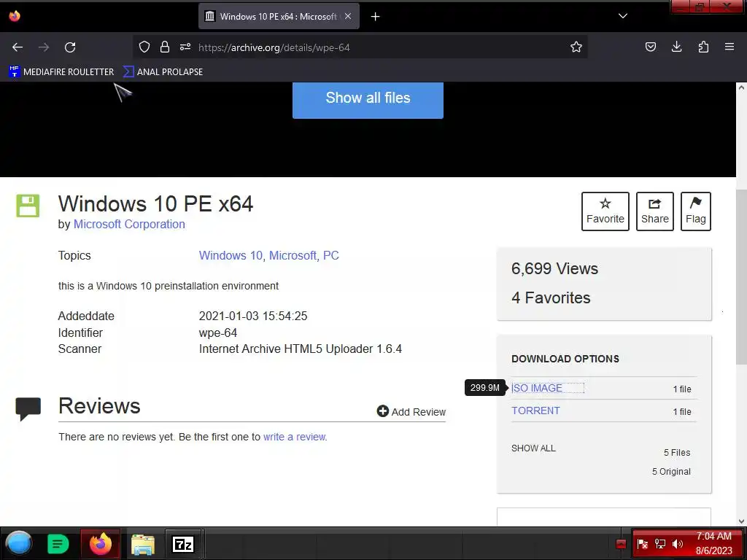Screen dimensions: 747x560
Task: Click the identifier value wpe-64
Action: 217,332
